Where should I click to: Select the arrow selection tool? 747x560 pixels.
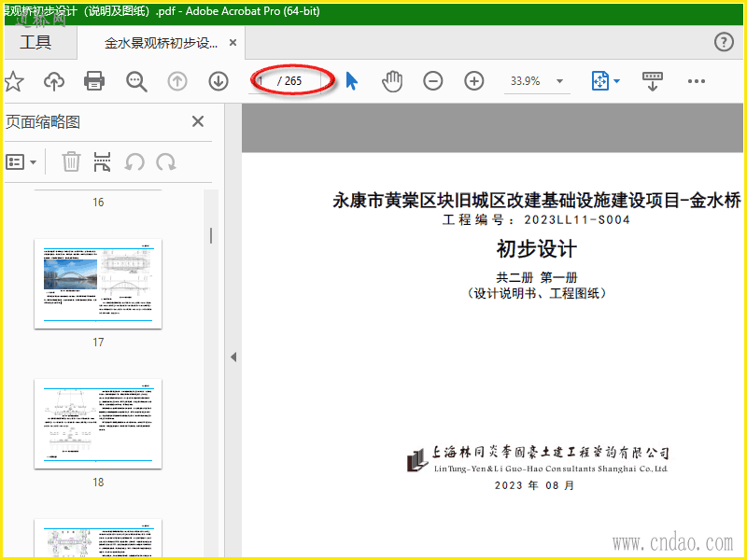(x=352, y=81)
